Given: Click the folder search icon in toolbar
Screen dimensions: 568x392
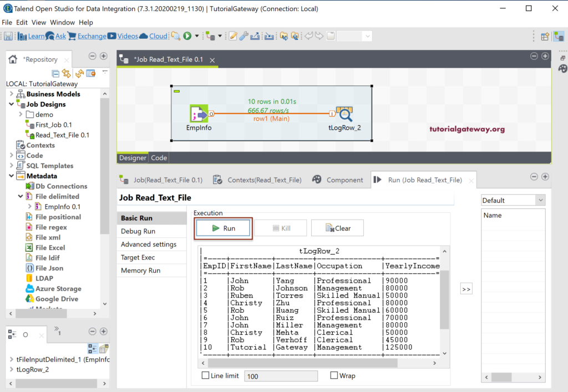Looking at the screenshot, I should coord(176,36).
